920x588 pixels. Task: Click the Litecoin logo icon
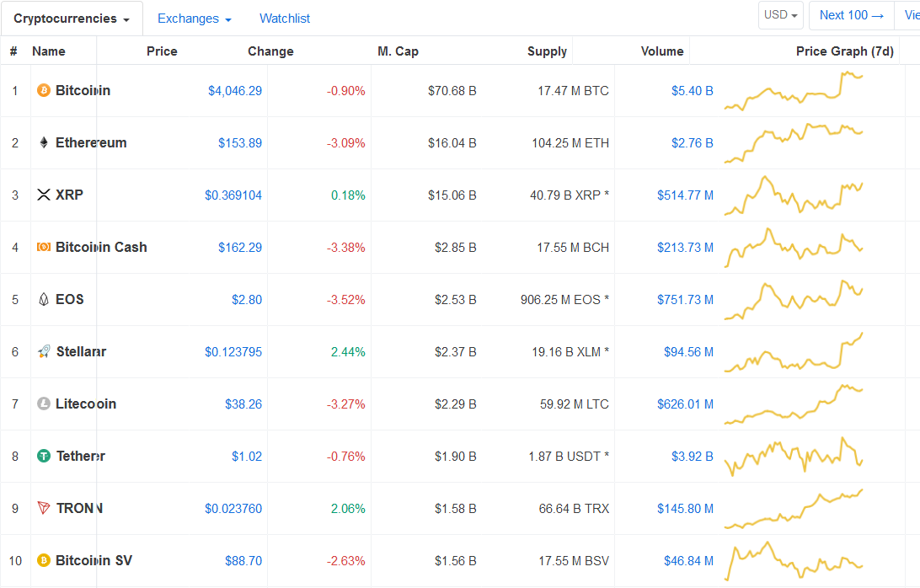pyautogui.click(x=44, y=404)
